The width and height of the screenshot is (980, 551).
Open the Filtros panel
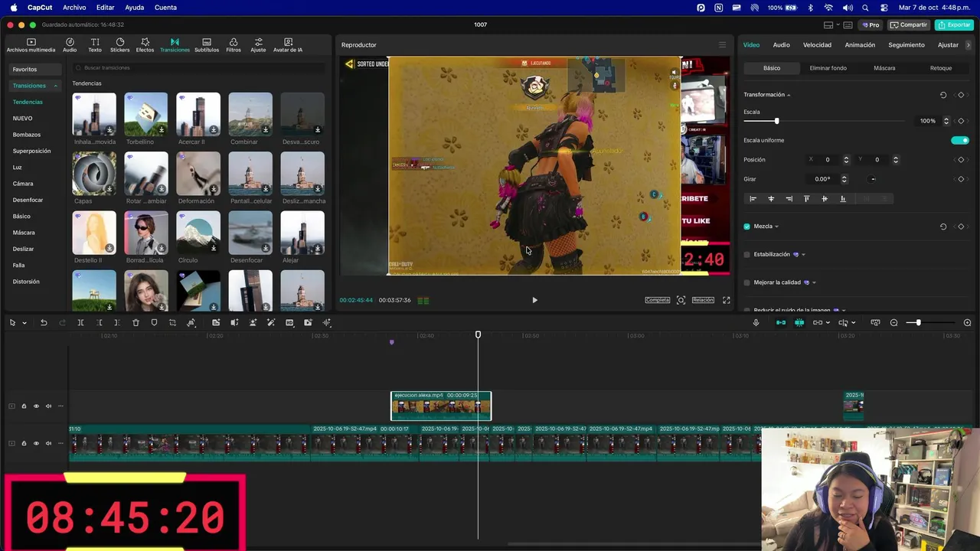coord(234,45)
